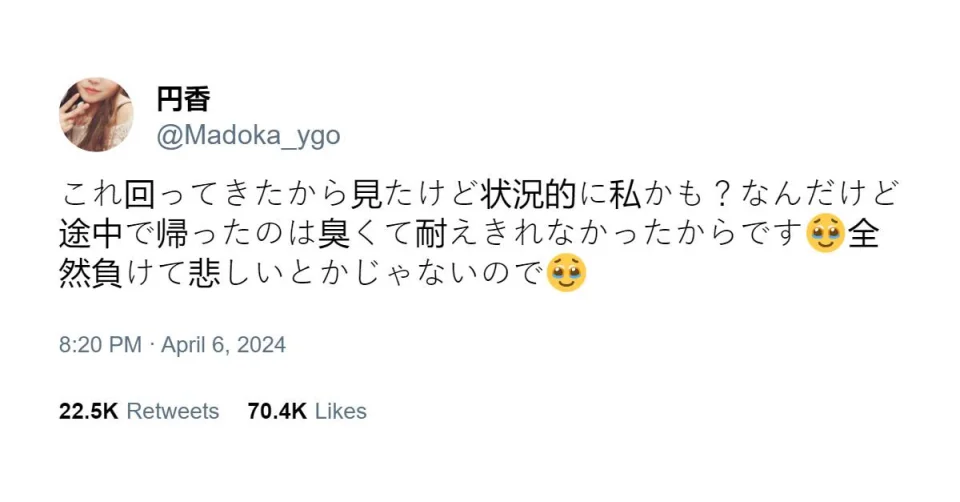Open the Retweets label
Image resolution: width=960 pixels, height=502 pixels.
coord(173,411)
